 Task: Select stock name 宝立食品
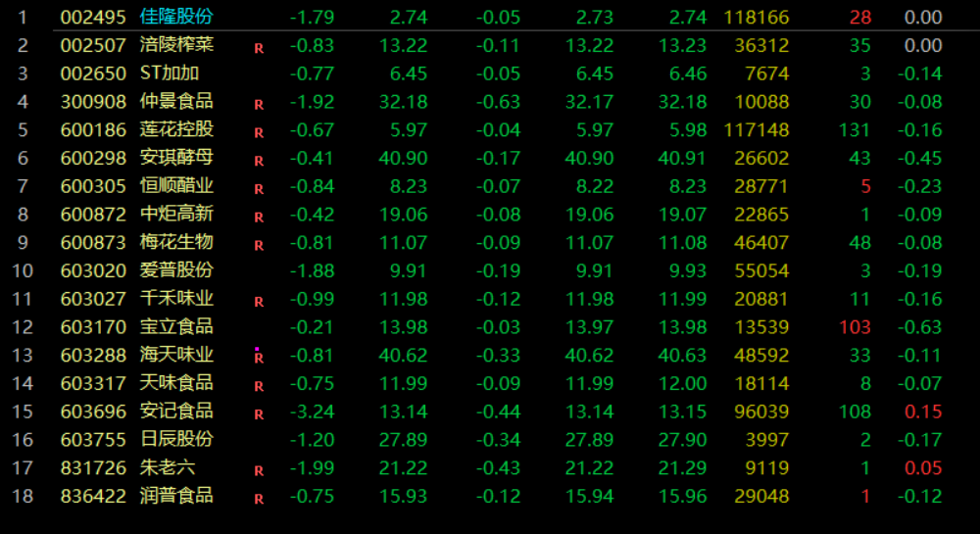coord(176,326)
